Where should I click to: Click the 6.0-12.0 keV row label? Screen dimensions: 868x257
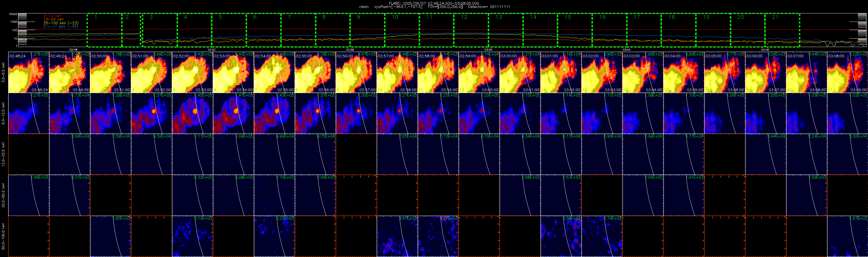(3, 113)
